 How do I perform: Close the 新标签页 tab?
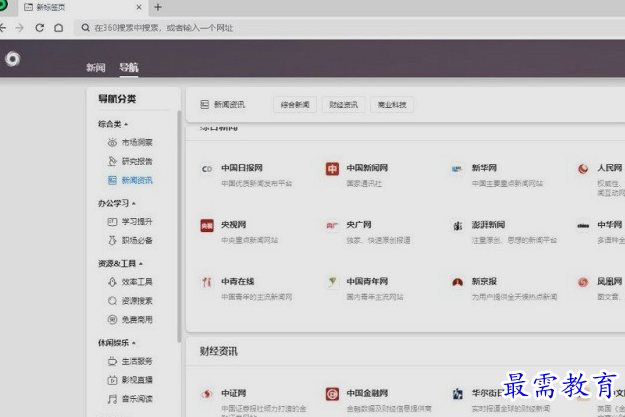[139, 7]
